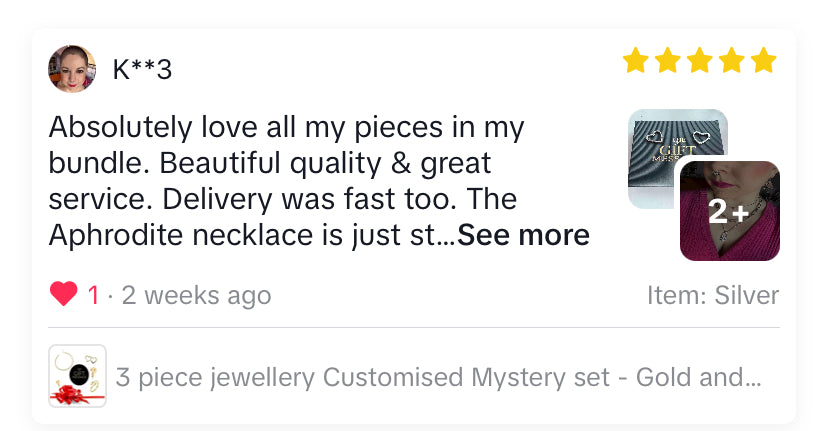828x431 pixels.
Task: Click the username K**3
Action: pos(142,70)
